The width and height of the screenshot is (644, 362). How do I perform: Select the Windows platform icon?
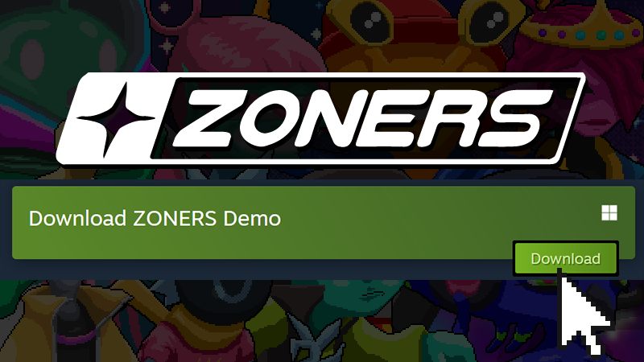pyautogui.click(x=609, y=213)
